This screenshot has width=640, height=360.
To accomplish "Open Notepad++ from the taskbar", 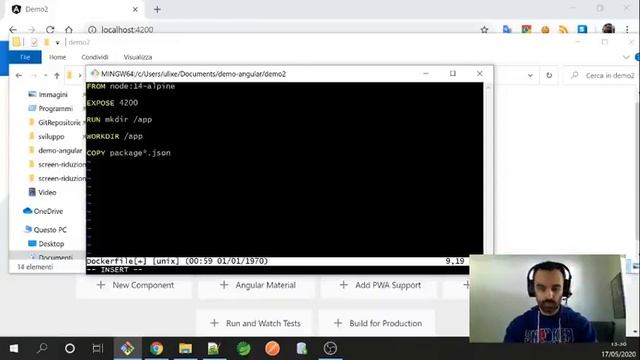I will coord(214,349).
